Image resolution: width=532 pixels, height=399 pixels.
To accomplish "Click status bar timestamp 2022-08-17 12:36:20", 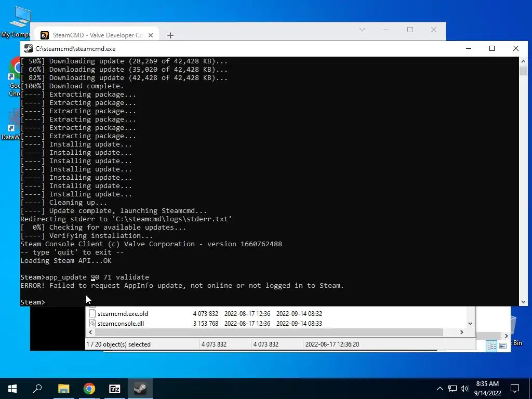I will coord(332,344).
